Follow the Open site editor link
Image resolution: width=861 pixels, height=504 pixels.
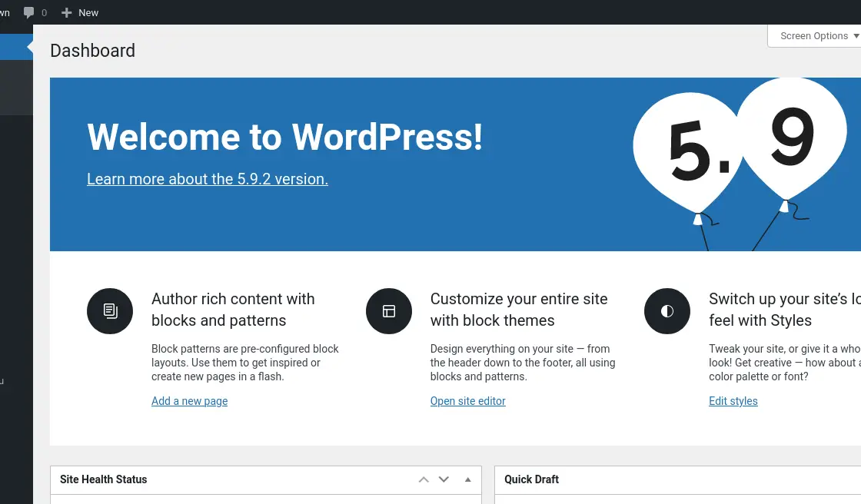[468, 401]
